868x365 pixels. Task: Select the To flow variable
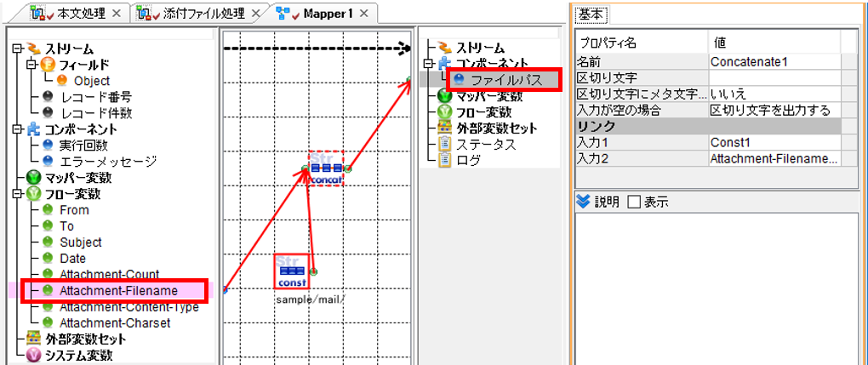66,226
